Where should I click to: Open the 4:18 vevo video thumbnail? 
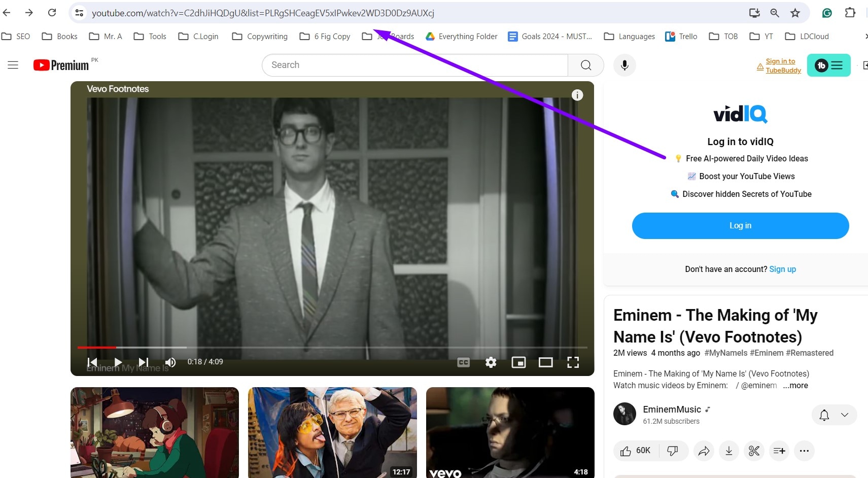click(510, 433)
